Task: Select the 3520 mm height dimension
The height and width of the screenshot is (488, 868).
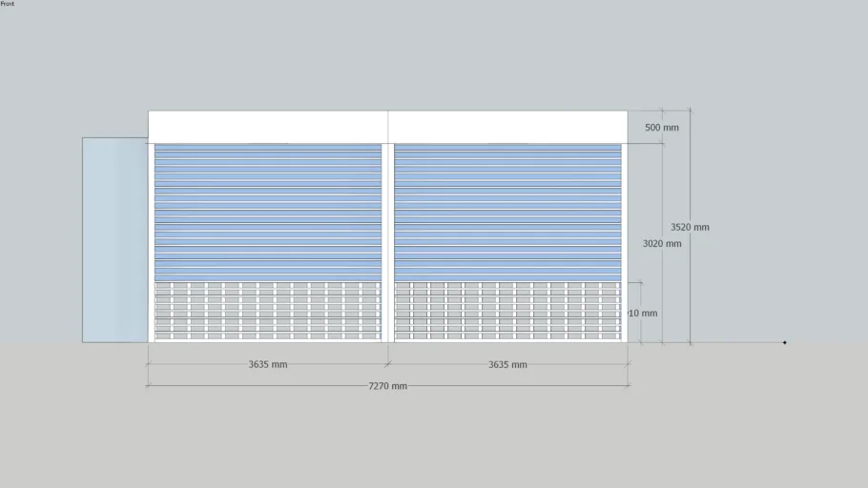Action: click(690, 228)
